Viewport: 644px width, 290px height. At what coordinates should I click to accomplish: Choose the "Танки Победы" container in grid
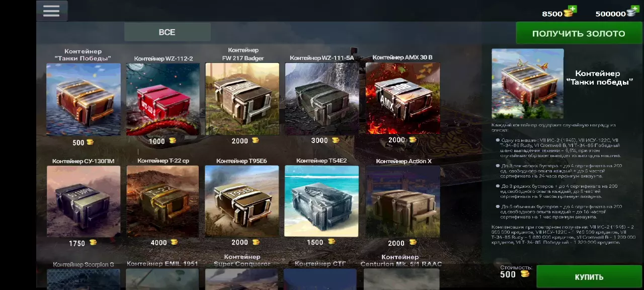(x=84, y=99)
